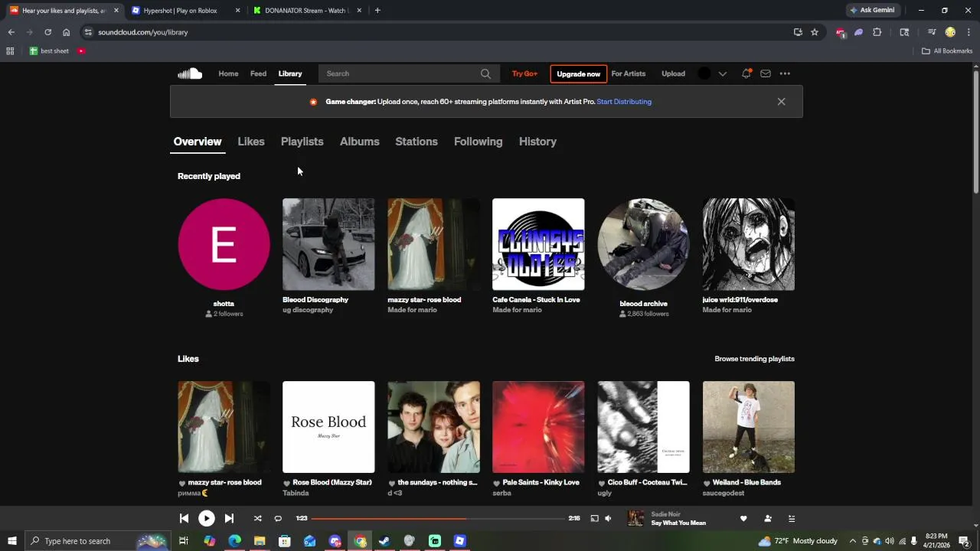Open the notifications bell

pyautogui.click(x=746, y=73)
